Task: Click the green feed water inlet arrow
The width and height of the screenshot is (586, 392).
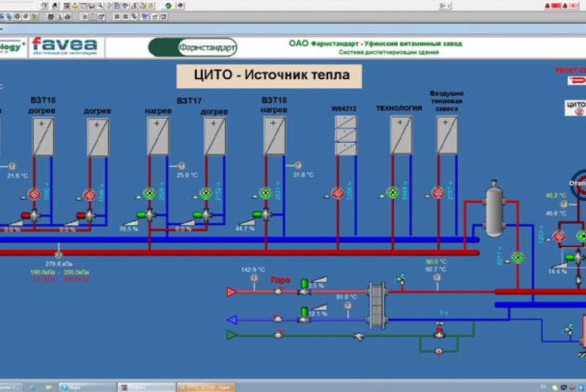Action: pos(231,335)
